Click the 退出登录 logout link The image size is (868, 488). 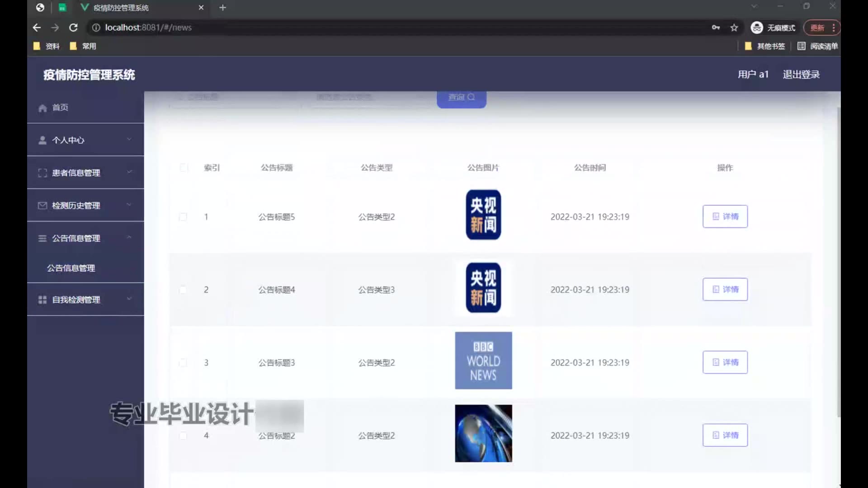(801, 75)
